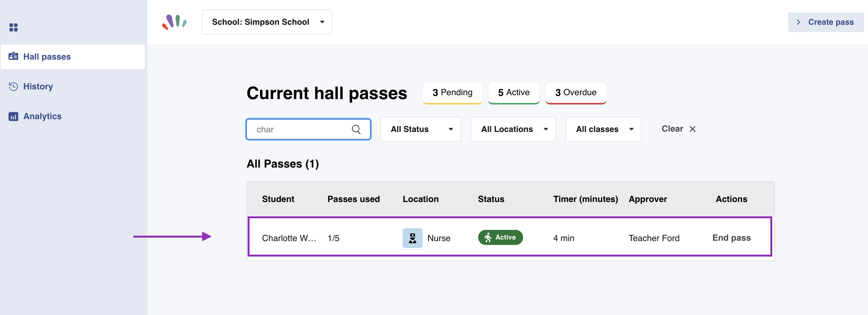Expand the All Locations filter

point(513,129)
